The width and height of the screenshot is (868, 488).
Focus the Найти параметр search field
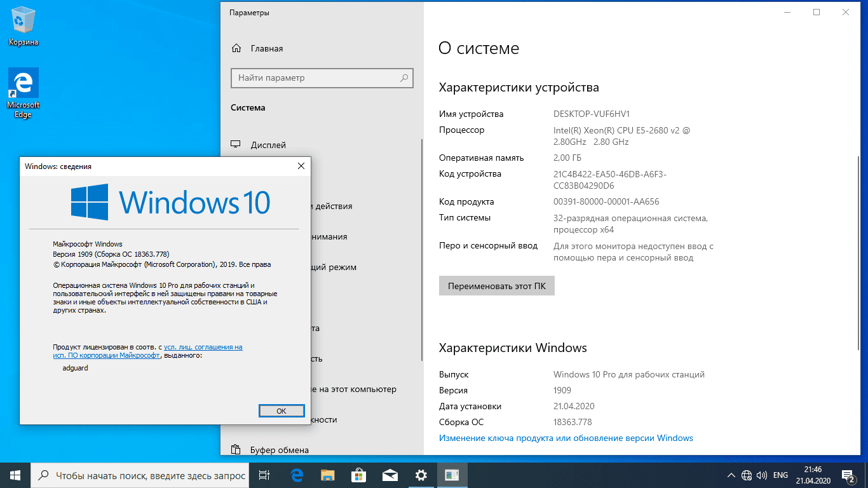[322, 78]
